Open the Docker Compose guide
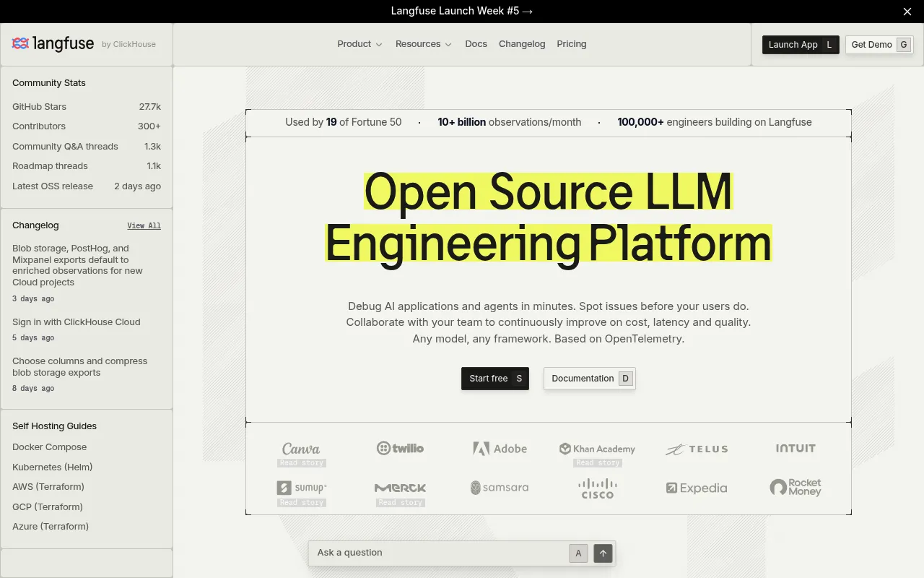 (50, 447)
